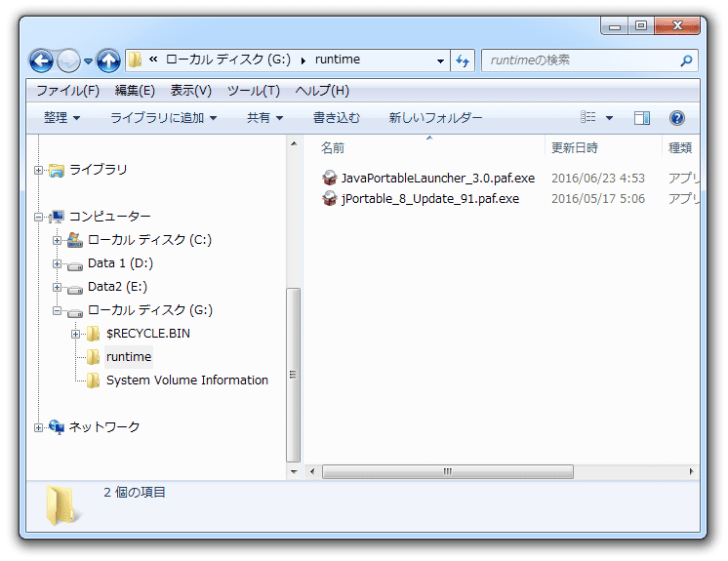Open the ヘルプ(H) menu
This screenshot has height=561, width=728.
pos(322,91)
